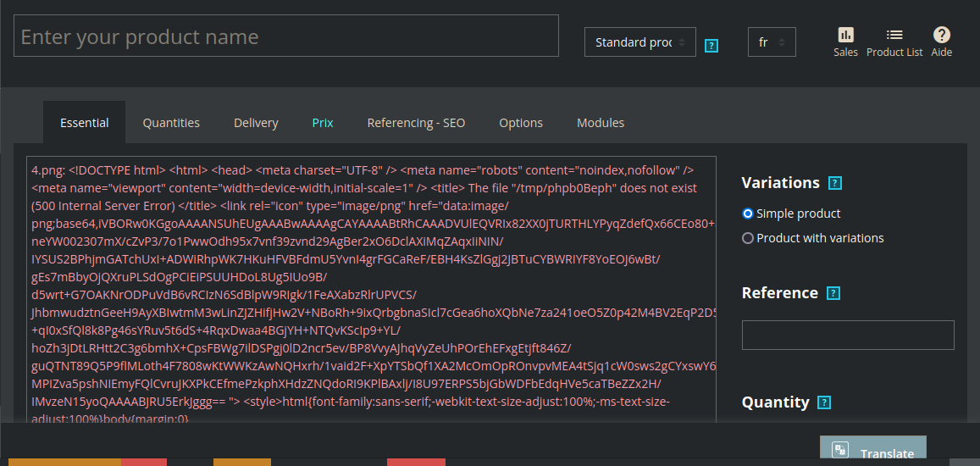980x466 pixels.
Task: Select the Simple product radio button
Action: coord(748,214)
